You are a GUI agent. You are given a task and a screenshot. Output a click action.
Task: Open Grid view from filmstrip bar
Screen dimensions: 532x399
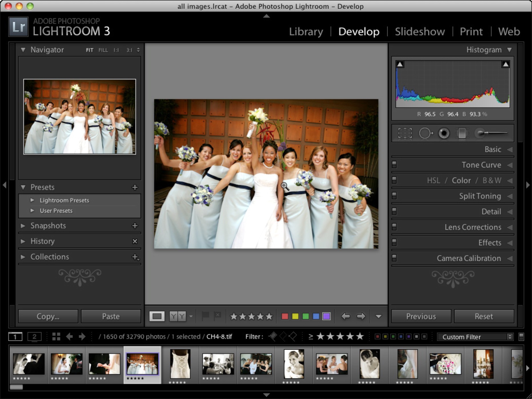(x=56, y=337)
